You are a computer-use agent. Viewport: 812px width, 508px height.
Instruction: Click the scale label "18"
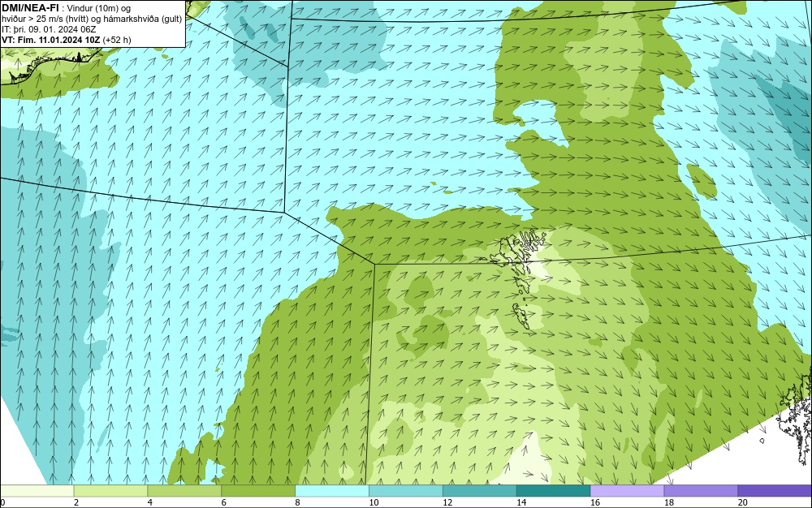[669, 502]
